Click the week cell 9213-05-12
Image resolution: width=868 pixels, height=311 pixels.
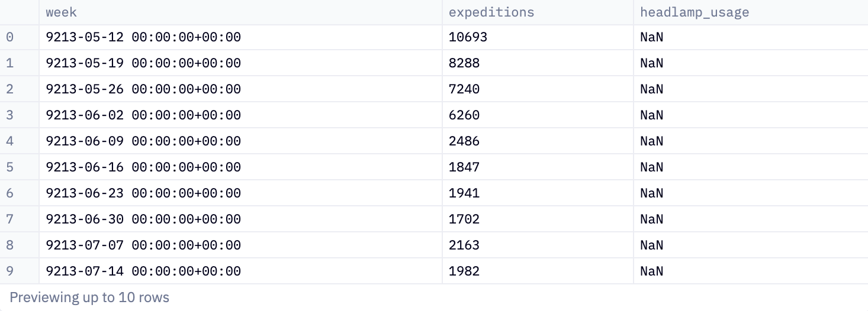(x=143, y=37)
